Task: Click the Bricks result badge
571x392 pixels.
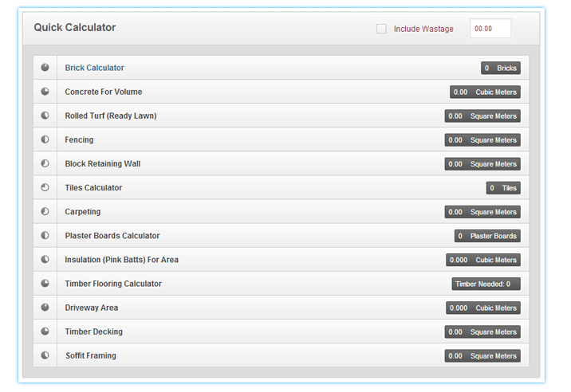Action: pyautogui.click(x=500, y=69)
